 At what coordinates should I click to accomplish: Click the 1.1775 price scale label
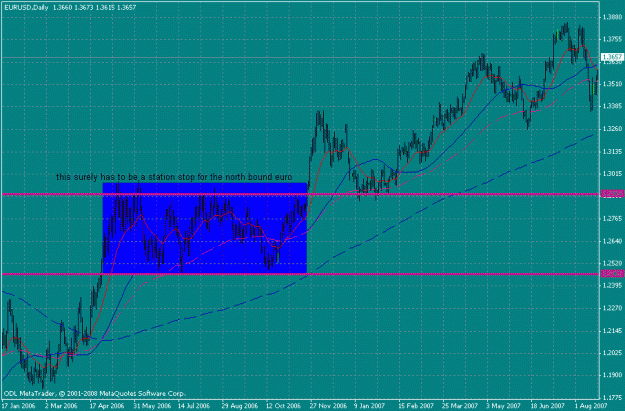[x=612, y=398]
